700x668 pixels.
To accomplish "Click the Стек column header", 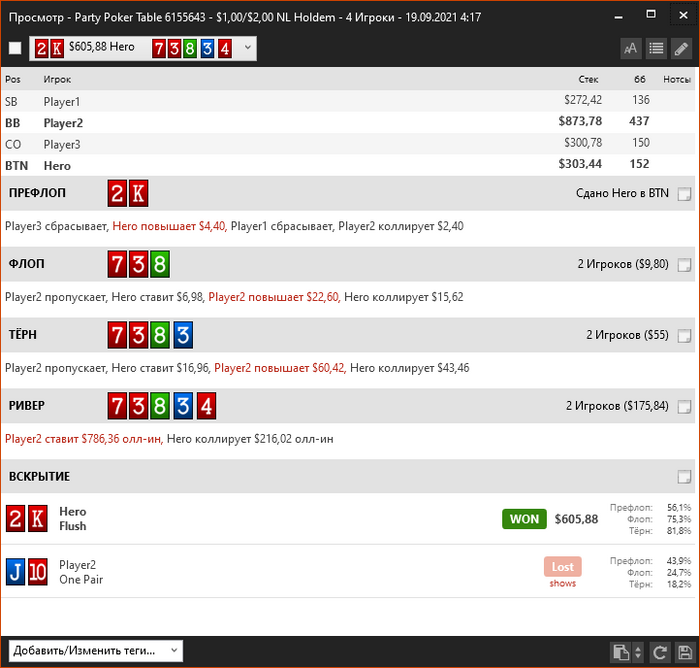I will point(588,79).
